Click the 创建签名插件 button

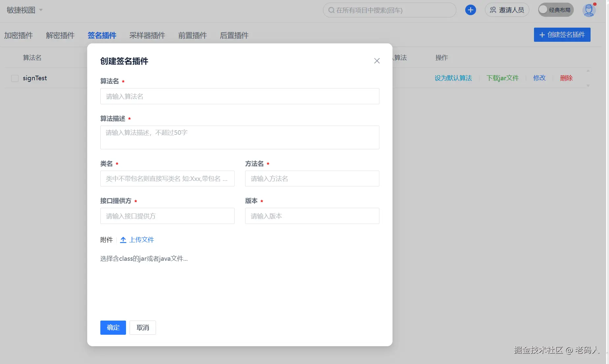click(562, 35)
